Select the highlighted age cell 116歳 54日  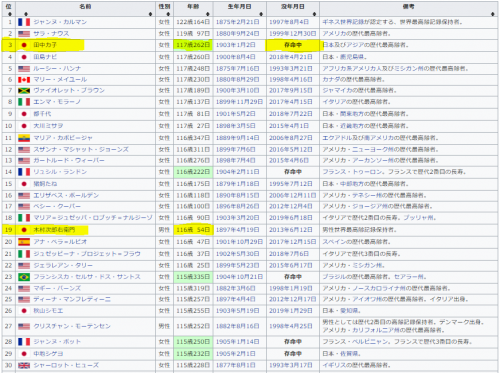(193, 230)
